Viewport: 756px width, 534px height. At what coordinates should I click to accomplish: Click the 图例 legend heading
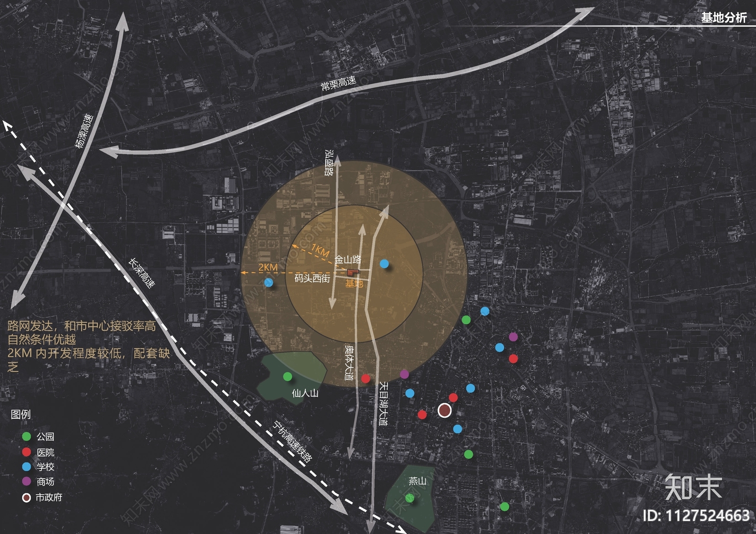click(x=21, y=414)
